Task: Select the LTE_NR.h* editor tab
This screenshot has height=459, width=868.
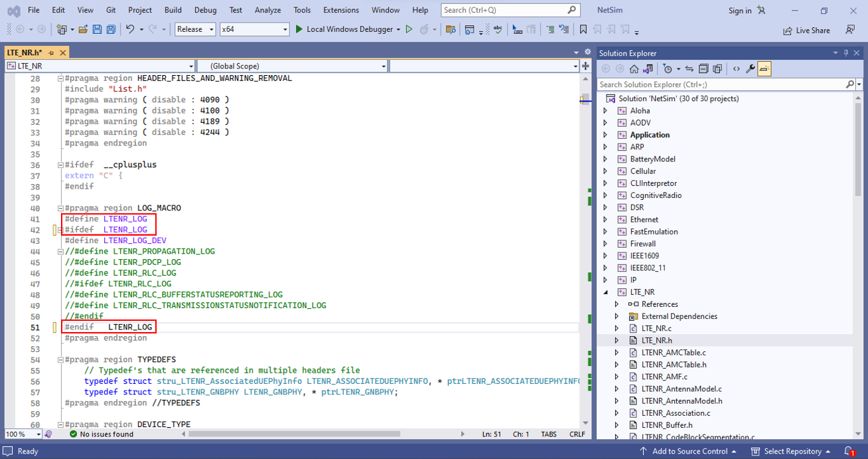Action: click(25, 52)
